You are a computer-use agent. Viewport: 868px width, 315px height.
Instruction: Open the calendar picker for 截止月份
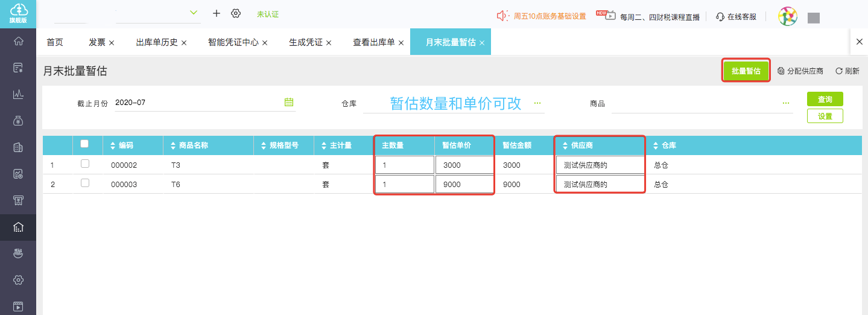tap(288, 102)
